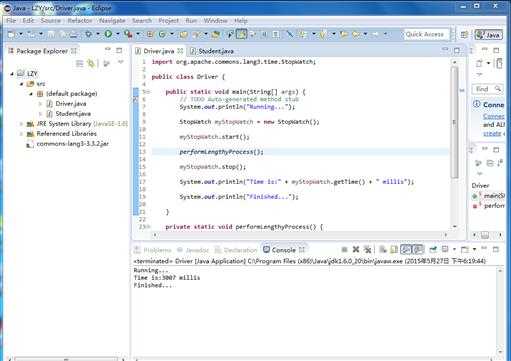Toggle Show Console on standard output change

[x=406, y=249]
